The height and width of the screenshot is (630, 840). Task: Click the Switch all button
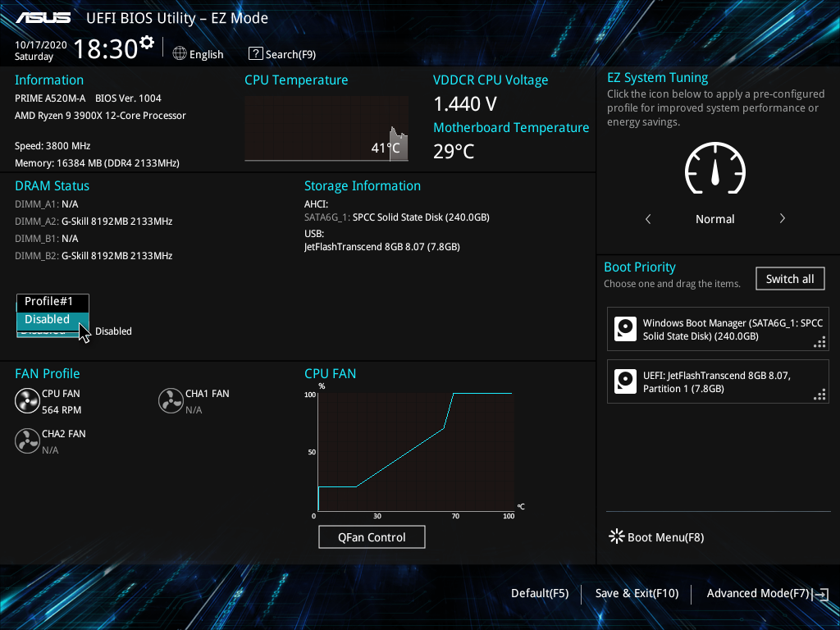[790, 279]
